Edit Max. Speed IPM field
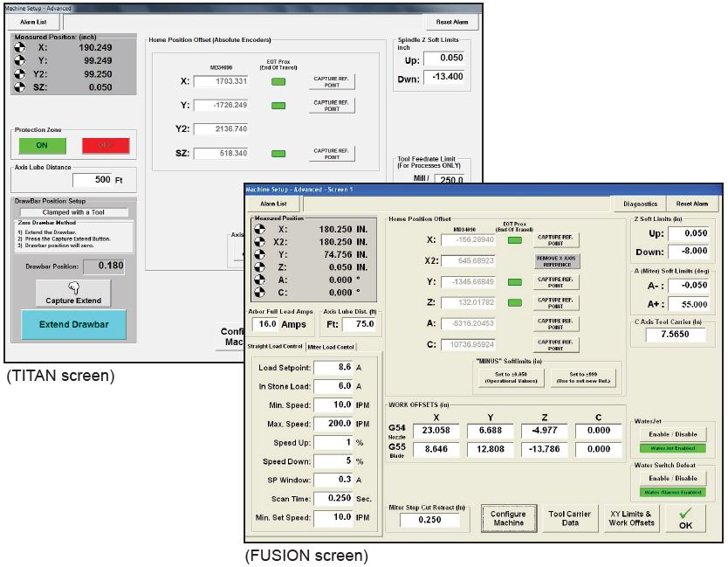 coord(333,424)
